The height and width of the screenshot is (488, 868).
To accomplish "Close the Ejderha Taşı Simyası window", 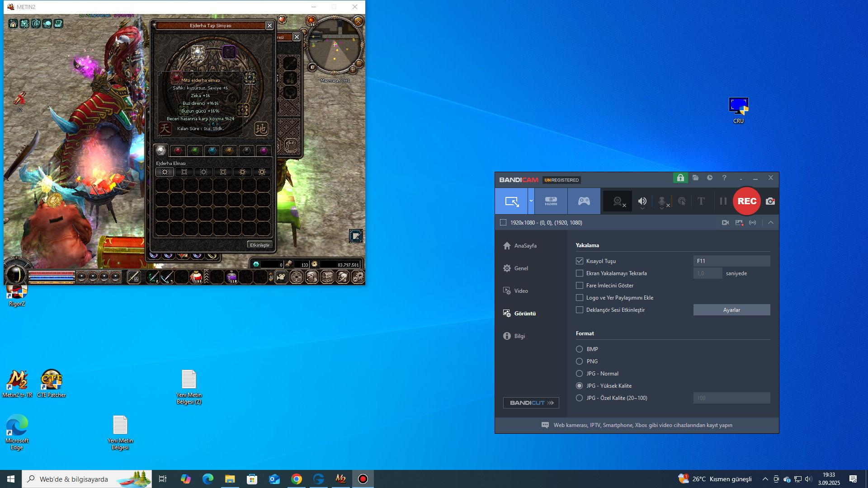I will (x=269, y=26).
